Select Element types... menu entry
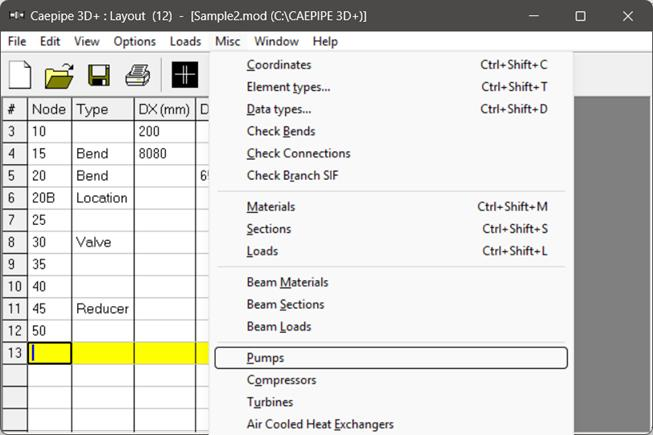 pos(391,87)
